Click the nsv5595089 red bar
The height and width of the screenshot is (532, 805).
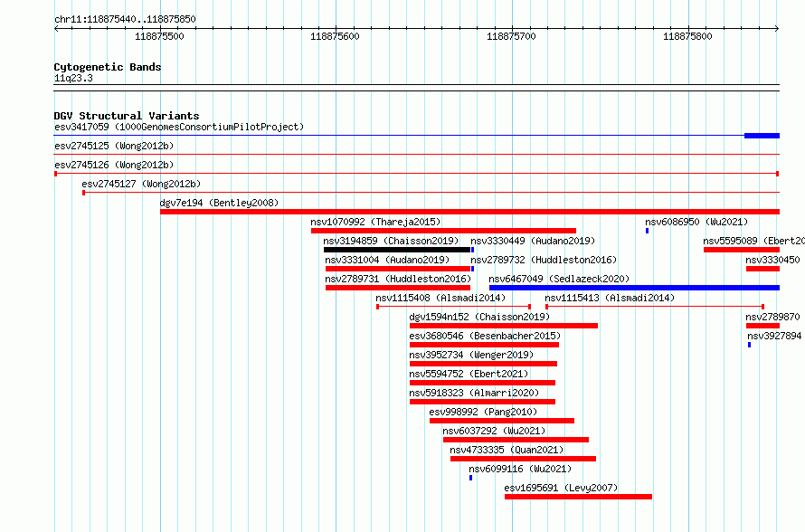tap(742, 250)
